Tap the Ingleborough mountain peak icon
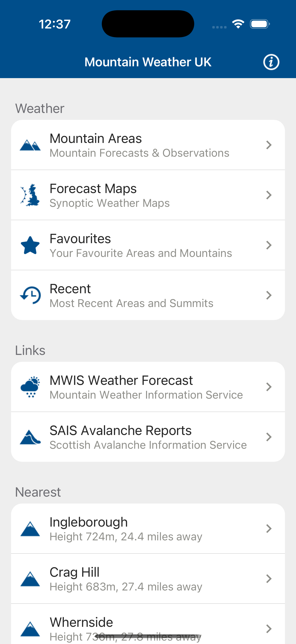Viewport: 296px width, 644px height. pos(30,529)
